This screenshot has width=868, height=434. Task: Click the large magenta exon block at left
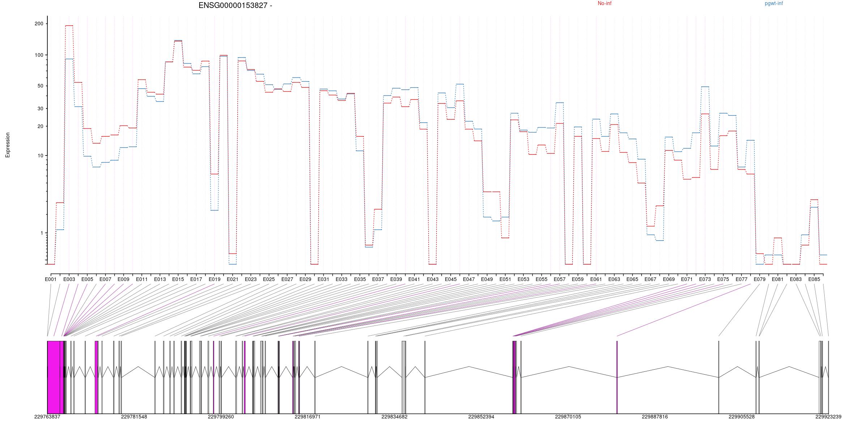pos(54,377)
